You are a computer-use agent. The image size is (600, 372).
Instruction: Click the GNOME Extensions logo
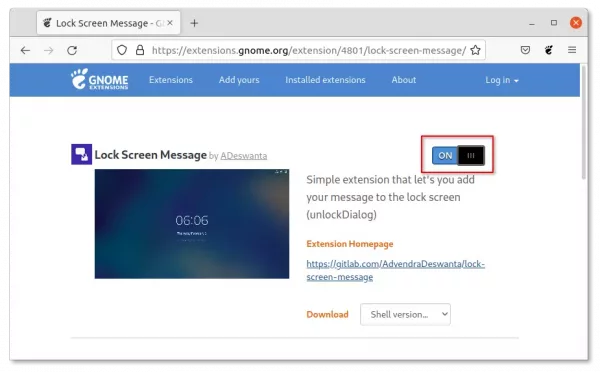99,79
